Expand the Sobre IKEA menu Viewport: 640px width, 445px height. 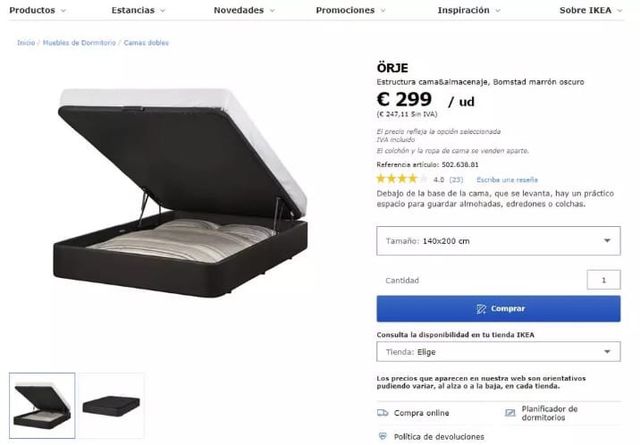pyautogui.click(x=591, y=10)
